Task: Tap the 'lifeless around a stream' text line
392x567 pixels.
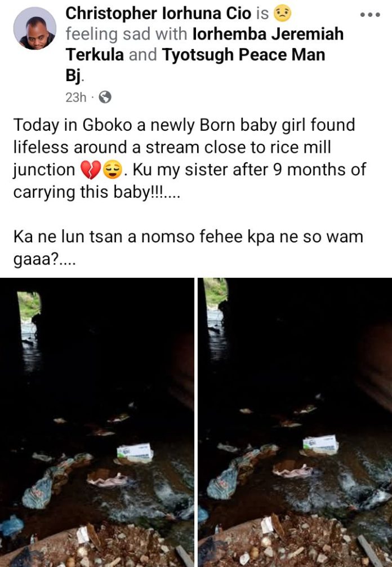Action: 172,148
